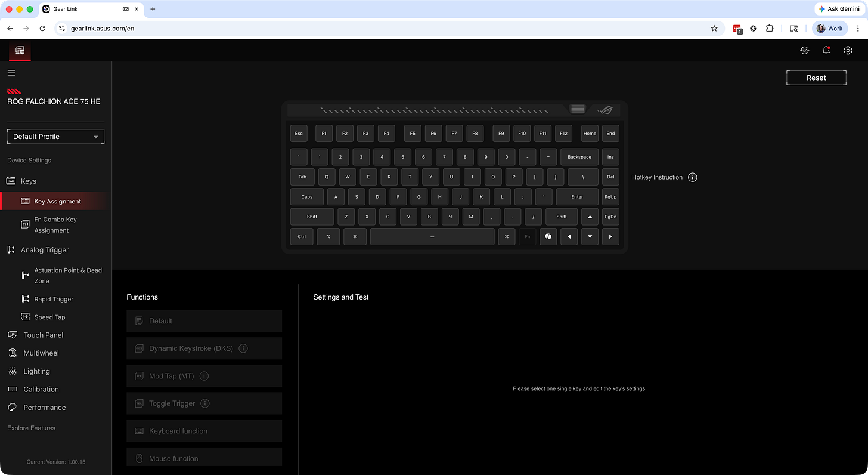This screenshot has width=868, height=475.
Task: Select the PgDn key
Action: coord(610,217)
